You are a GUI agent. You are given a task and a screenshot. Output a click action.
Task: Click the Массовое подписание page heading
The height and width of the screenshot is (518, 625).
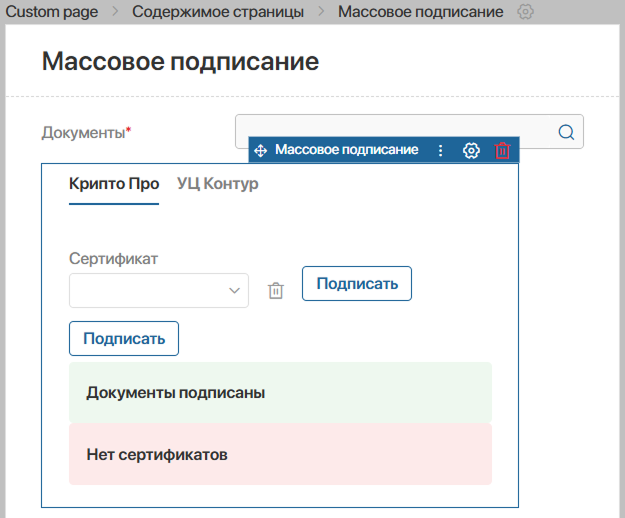(x=181, y=61)
